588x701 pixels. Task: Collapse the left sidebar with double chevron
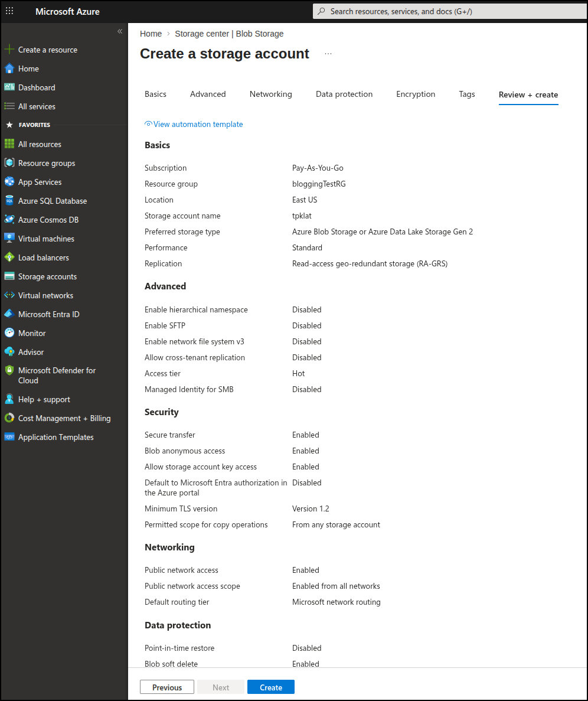[120, 31]
